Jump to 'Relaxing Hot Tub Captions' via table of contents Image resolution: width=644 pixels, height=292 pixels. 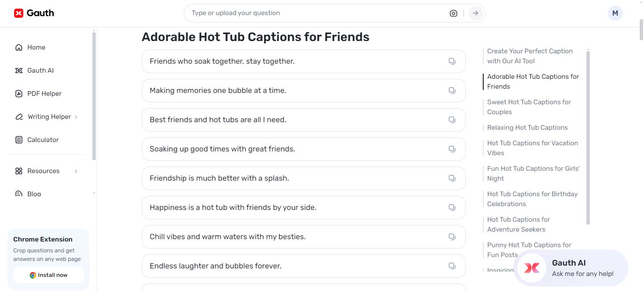click(x=527, y=127)
